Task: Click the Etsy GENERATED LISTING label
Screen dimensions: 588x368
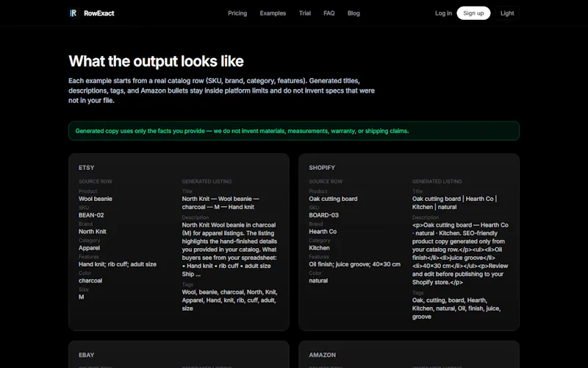Action: 207,181
